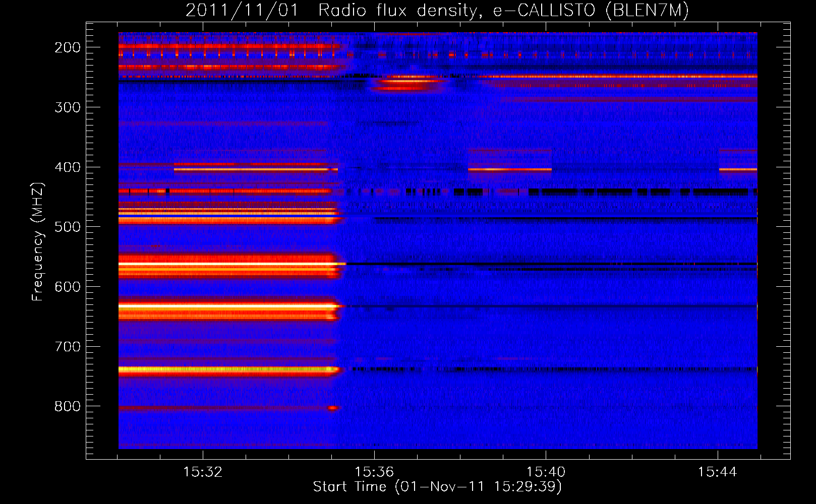Select the 800 frequency tick label

tap(68, 406)
